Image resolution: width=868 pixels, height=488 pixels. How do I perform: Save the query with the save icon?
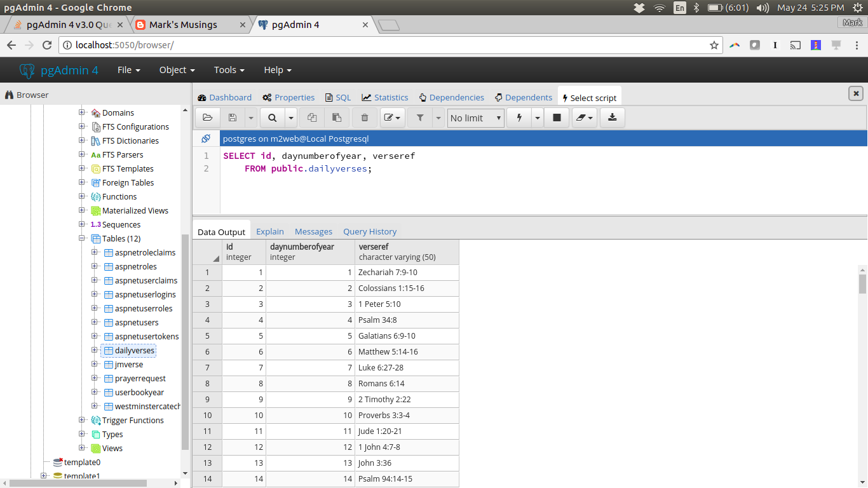(233, 118)
